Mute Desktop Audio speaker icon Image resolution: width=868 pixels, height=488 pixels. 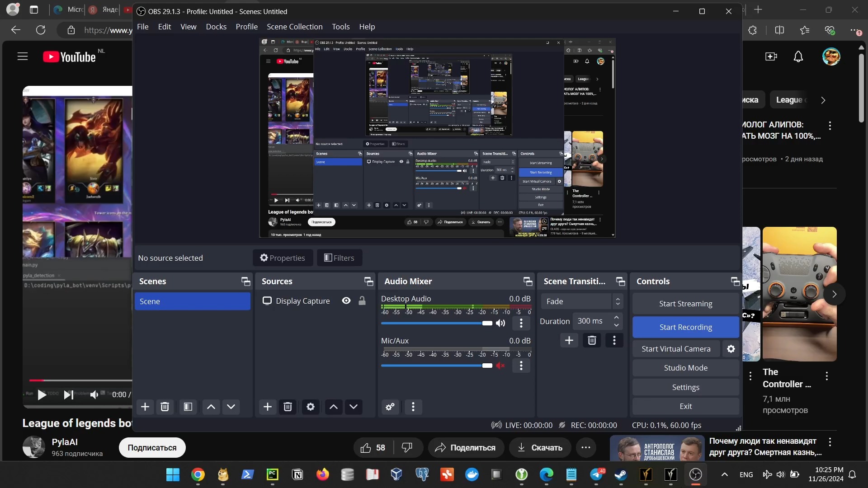coord(500,323)
